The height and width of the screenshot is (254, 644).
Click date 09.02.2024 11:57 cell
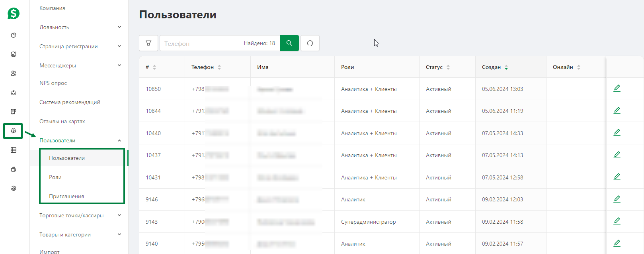[502, 244]
